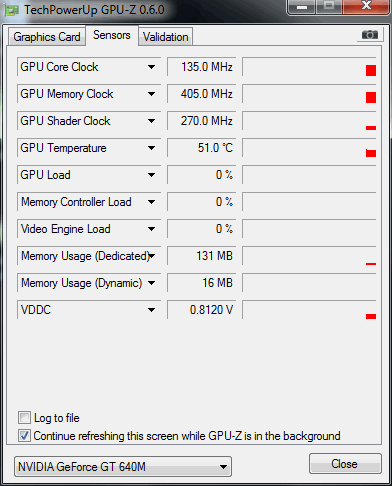
Task: Switch to the Graphics Card tab
Action: coord(47,37)
